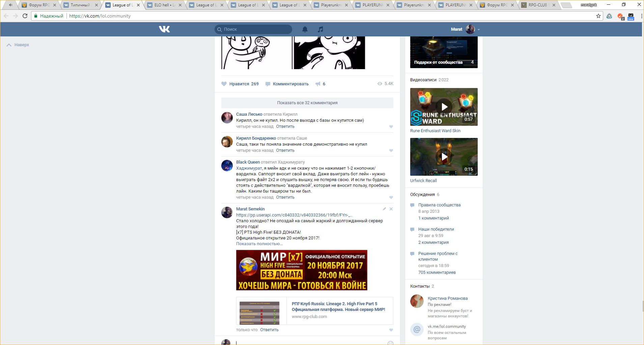Expand all 32 comments

(307, 103)
